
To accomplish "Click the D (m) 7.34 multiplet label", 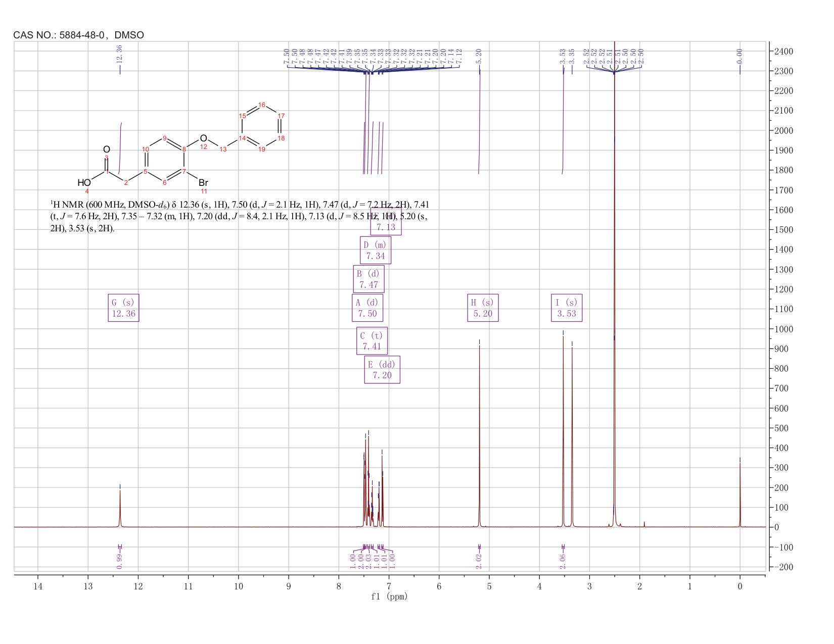I will pos(376,250).
